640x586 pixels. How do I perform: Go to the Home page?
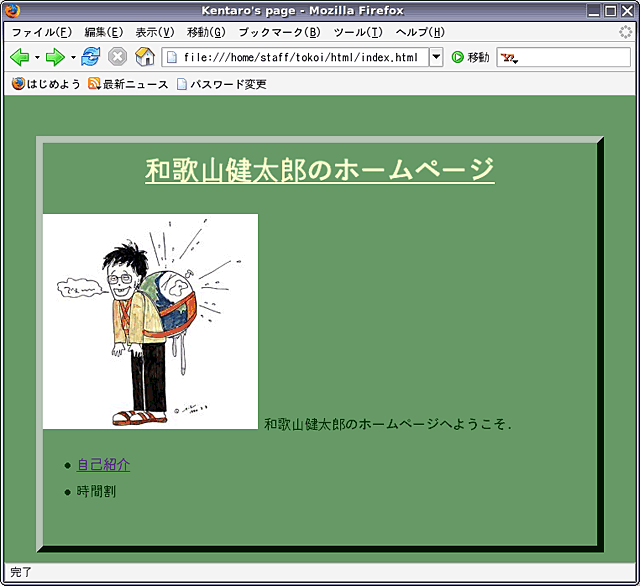pyautogui.click(x=145, y=57)
